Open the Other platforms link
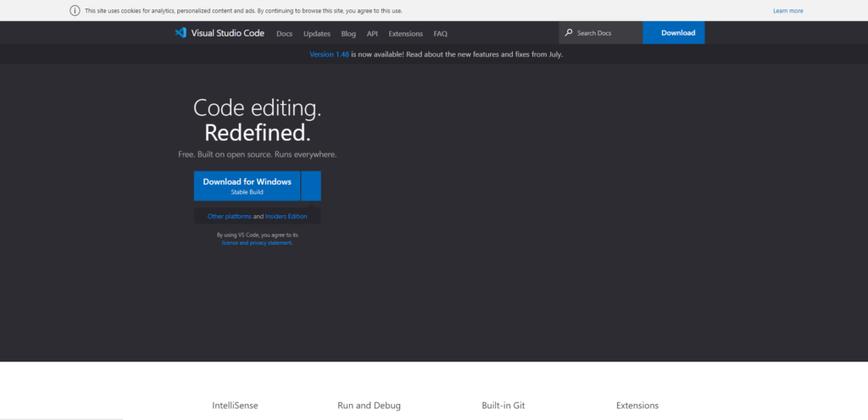The image size is (868, 420). (229, 216)
